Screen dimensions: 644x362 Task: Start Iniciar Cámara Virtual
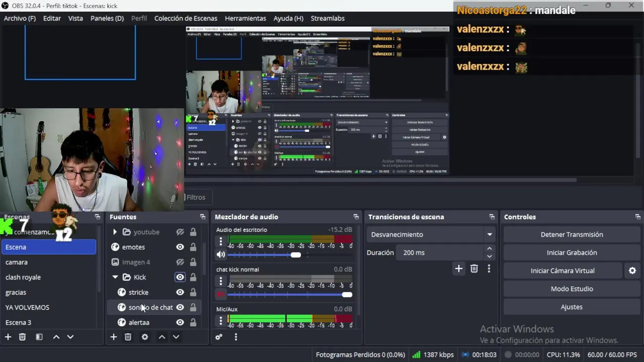click(x=562, y=270)
